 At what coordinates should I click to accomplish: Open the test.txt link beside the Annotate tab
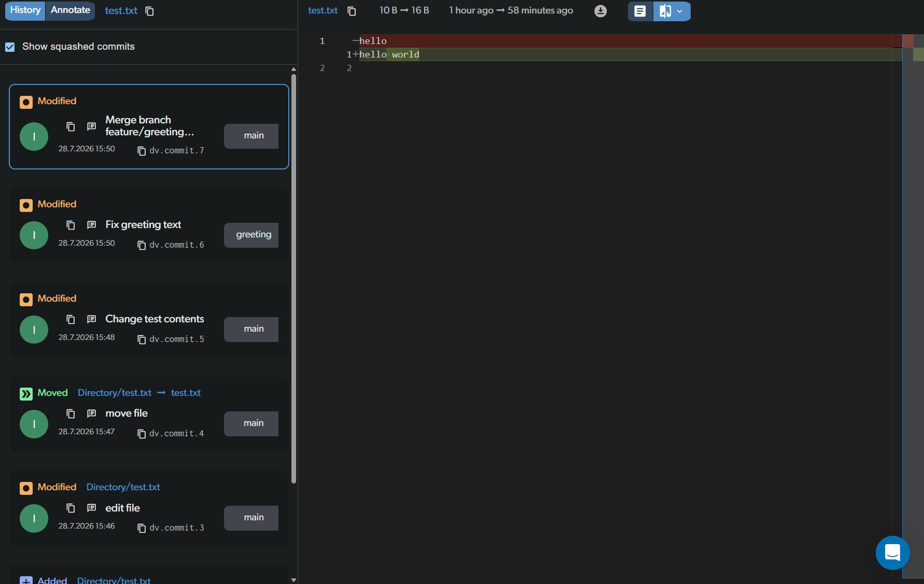[121, 11]
